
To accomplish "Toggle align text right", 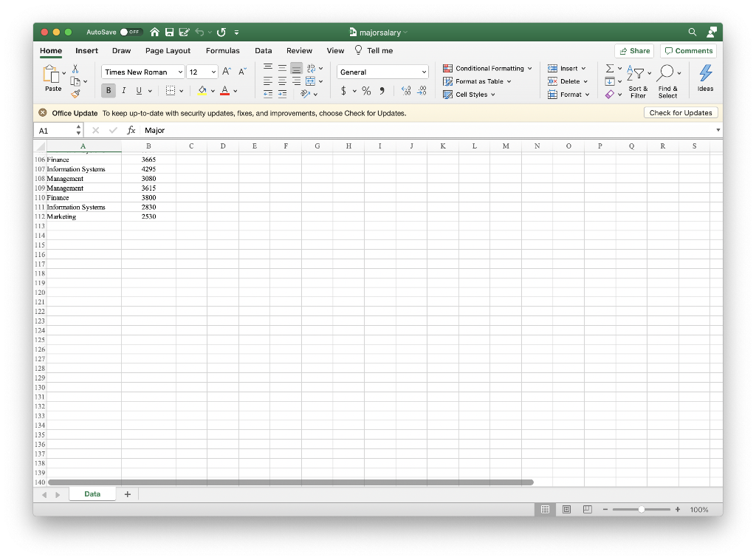I will click(x=296, y=81).
